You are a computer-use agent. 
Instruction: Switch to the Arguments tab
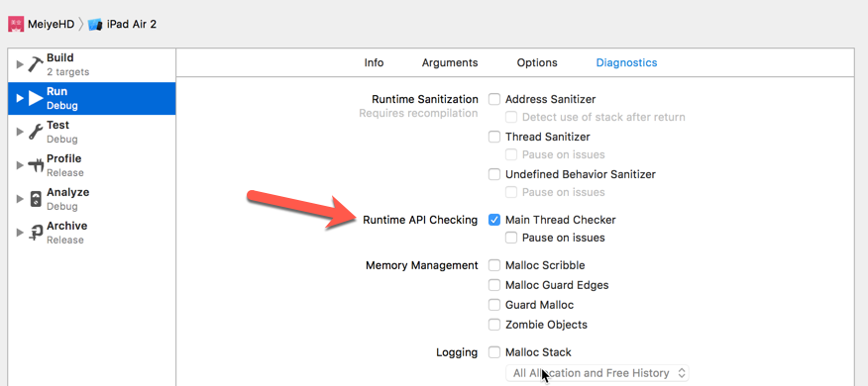(x=450, y=62)
